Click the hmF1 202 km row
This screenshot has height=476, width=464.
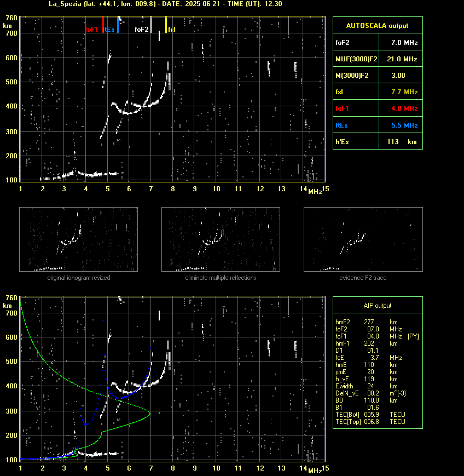(367, 343)
